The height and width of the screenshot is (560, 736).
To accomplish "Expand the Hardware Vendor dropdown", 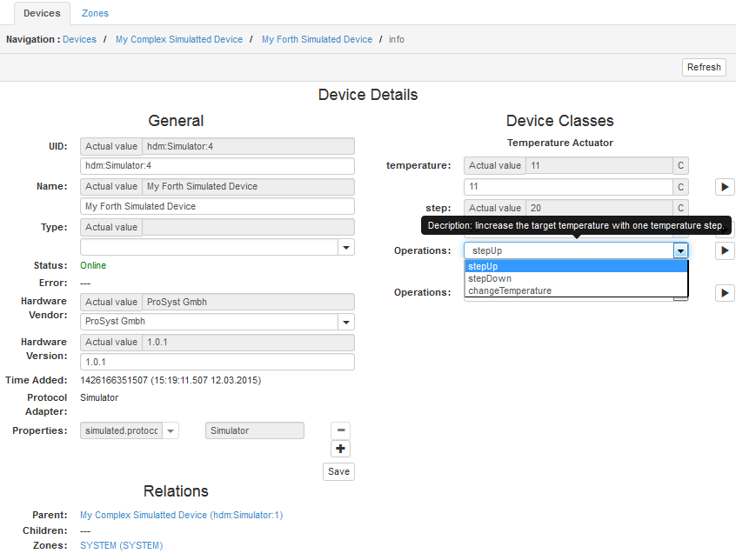I will click(x=346, y=322).
